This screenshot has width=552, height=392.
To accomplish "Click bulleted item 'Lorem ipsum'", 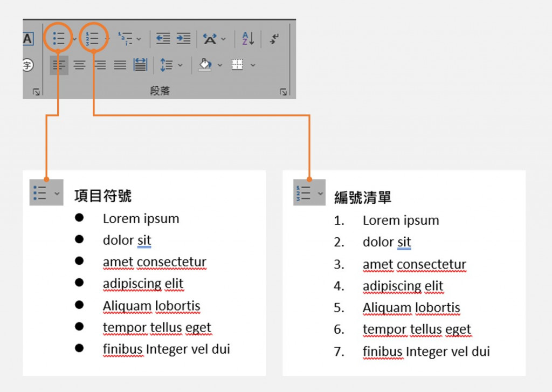I will point(141,219).
